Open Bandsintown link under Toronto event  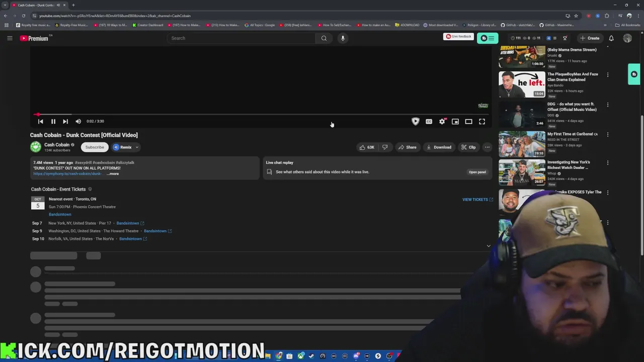click(x=60, y=214)
